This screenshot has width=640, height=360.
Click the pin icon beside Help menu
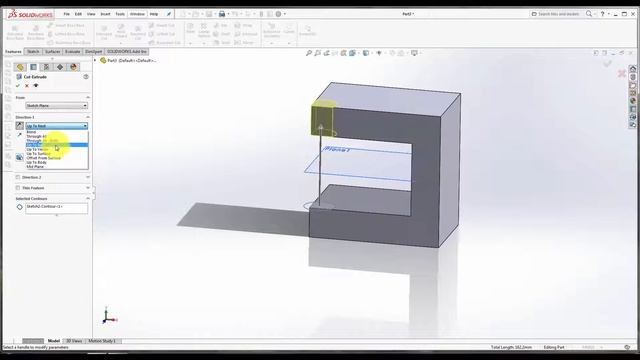coord(169,14)
